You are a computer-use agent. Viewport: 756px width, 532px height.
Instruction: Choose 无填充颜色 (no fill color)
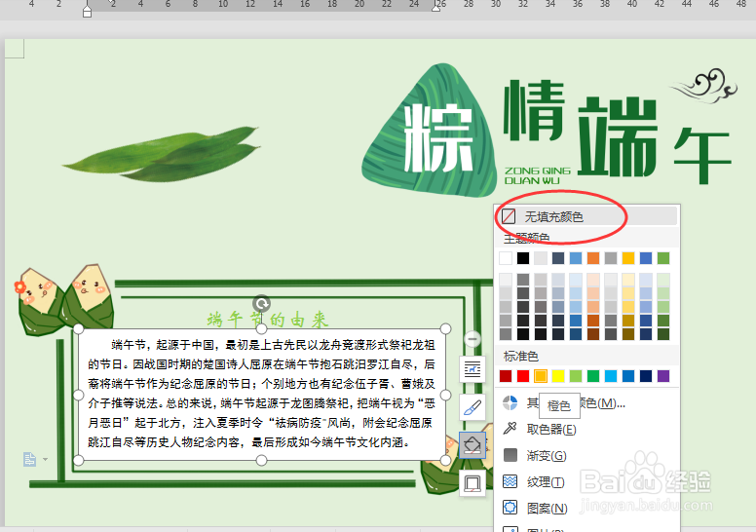pyautogui.click(x=586, y=216)
